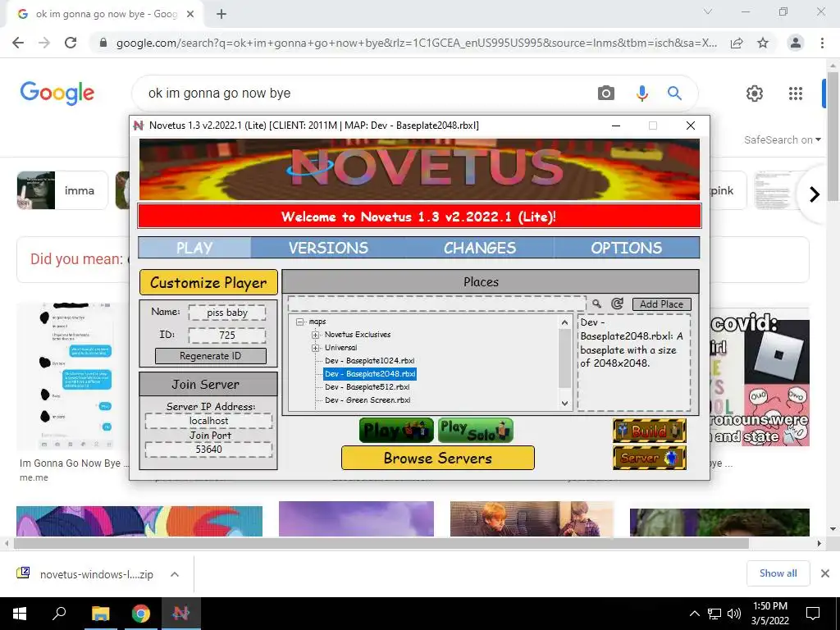Collapse the maps tree root
The height and width of the screenshot is (630, 840).
pos(300,322)
